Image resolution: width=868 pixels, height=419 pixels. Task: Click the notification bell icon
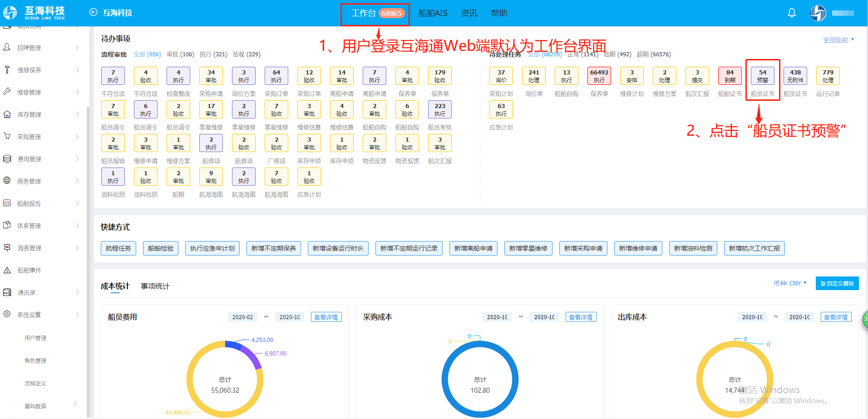coord(792,13)
